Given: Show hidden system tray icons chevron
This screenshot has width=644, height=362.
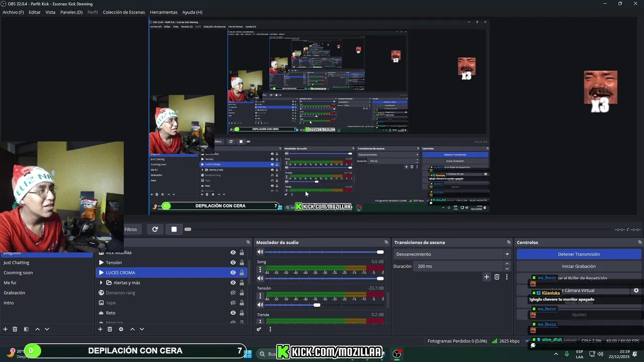Looking at the screenshot, I should tap(556, 354).
